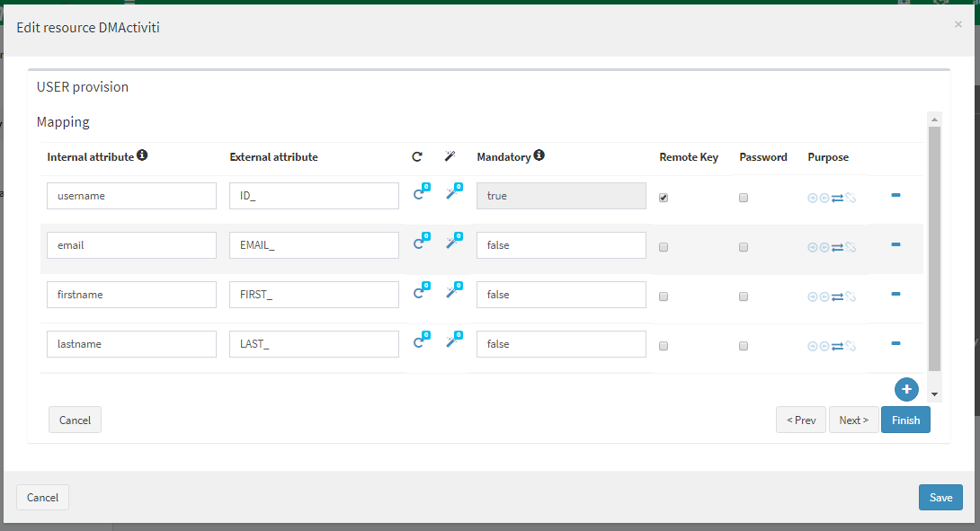Check Remote Key for email row
The height and width of the screenshot is (531, 980).
[x=664, y=247]
